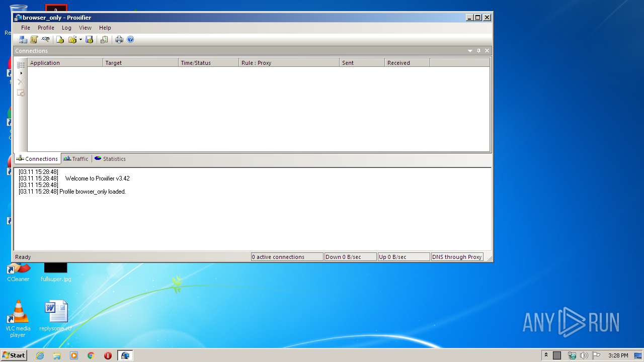Expand the small arrow under list view icon
The image size is (644, 362).
pyautogui.click(x=21, y=73)
